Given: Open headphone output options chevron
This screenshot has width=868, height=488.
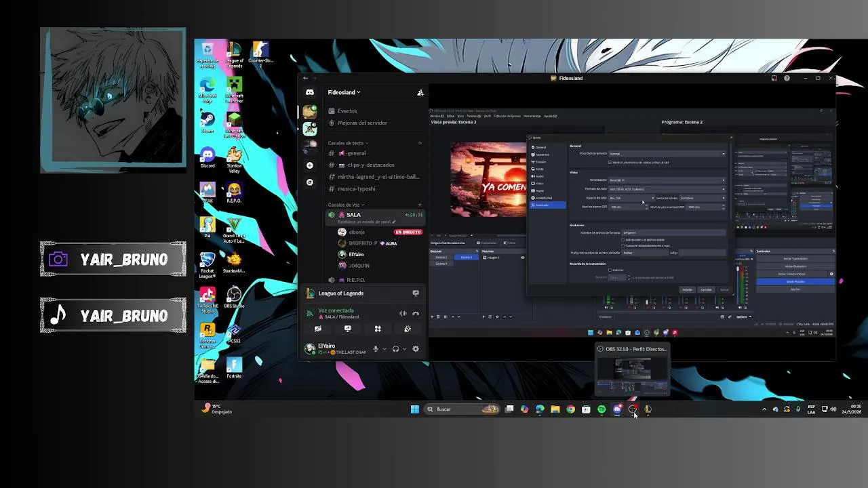Looking at the screenshot, I should pos(405,349).
